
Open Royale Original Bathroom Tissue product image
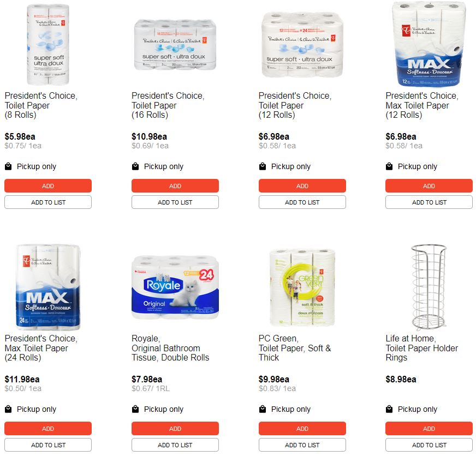(x=175, y=287)
